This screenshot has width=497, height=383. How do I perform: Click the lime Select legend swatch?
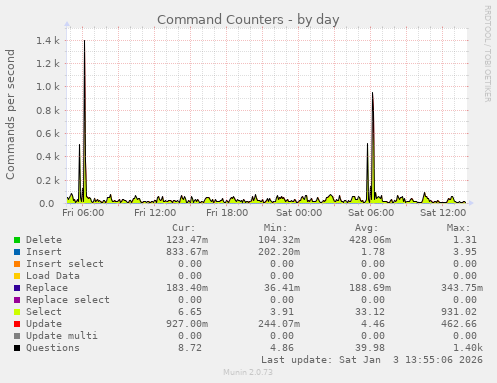[17, 312]
